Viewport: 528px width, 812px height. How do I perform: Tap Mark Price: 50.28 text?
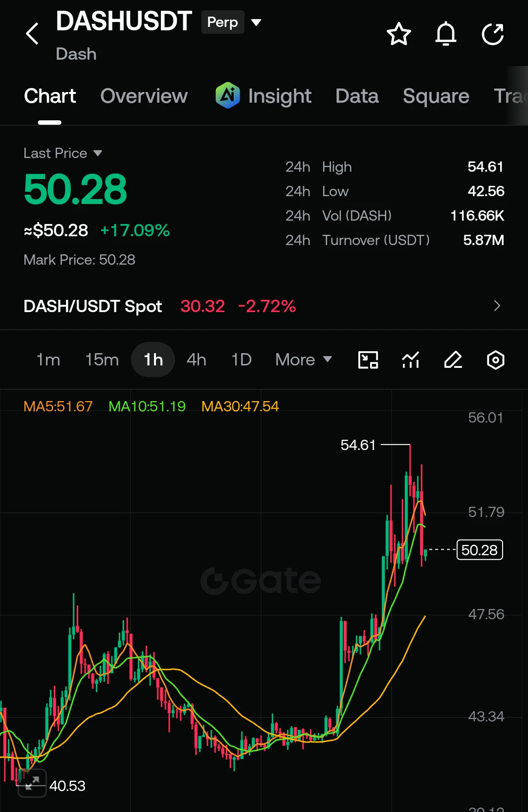click(79, 260)
